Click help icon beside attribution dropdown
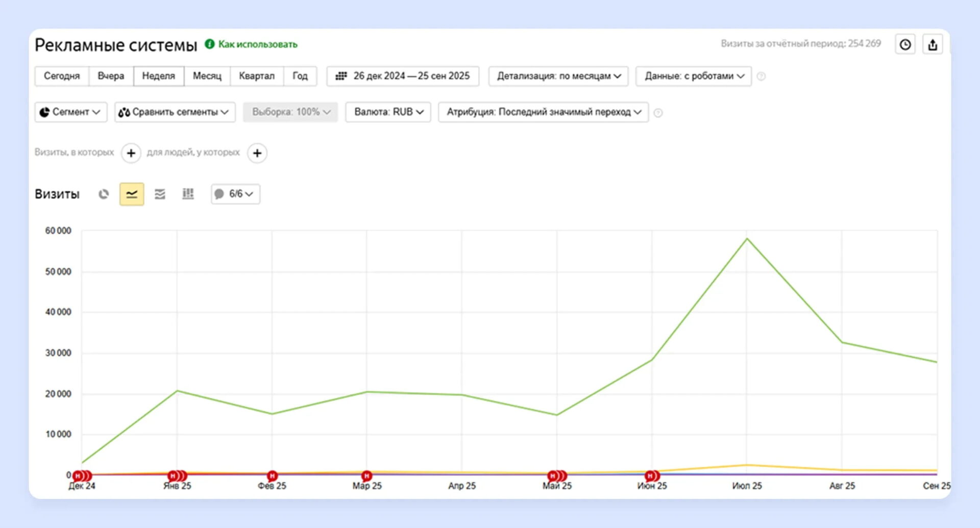980x528 pixels. [658, 113]
